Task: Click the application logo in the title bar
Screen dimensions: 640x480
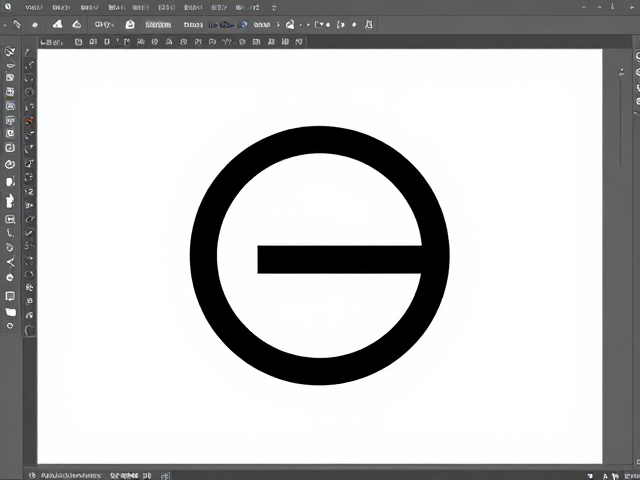Action: pyautogui.click(x=8, y=7)
